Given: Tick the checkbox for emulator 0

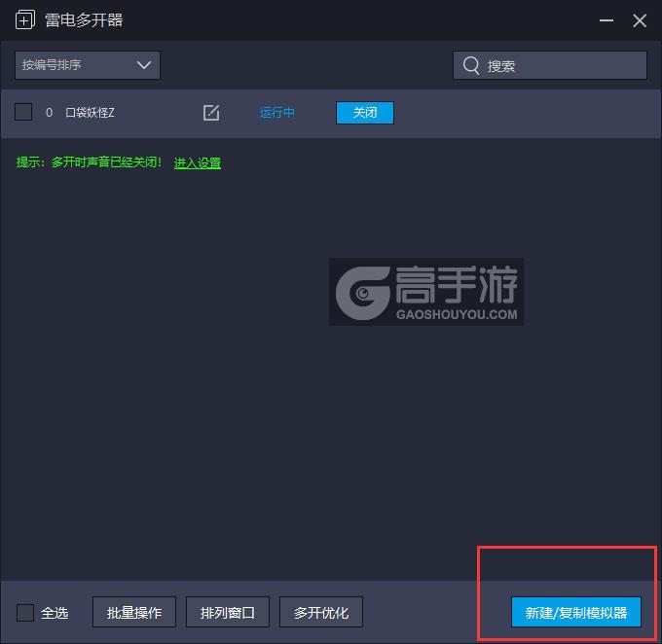Looking at the screenshot, I should [23, 112].
